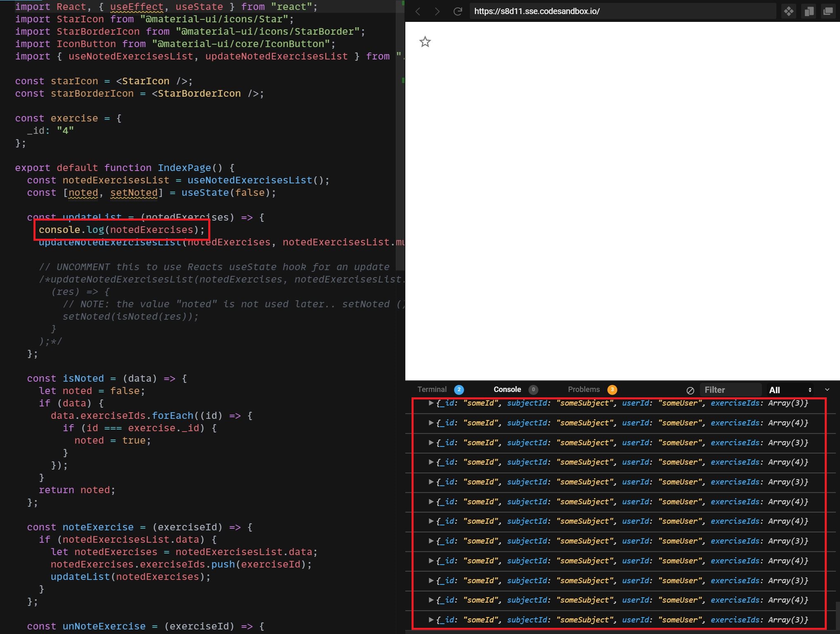The height and width of the screenshot is (634, 840).
Task: Select the Console tab
Action: point(507,389)
